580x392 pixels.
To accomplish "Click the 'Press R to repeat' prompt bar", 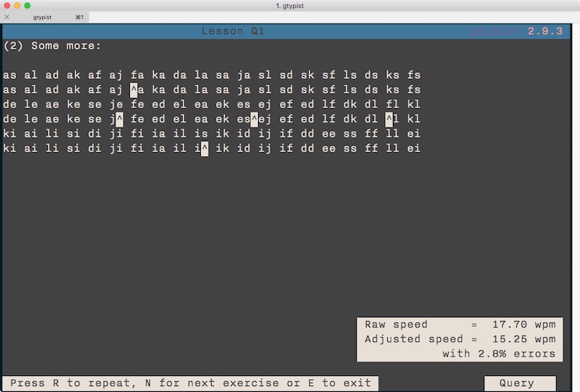I will coord(191,383).
